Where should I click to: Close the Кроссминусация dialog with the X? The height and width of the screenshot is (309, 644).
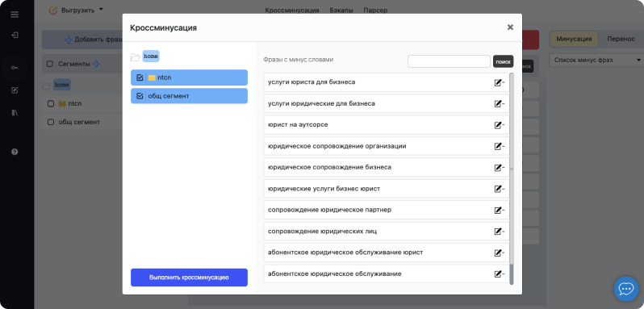click(x=510, y=27)
